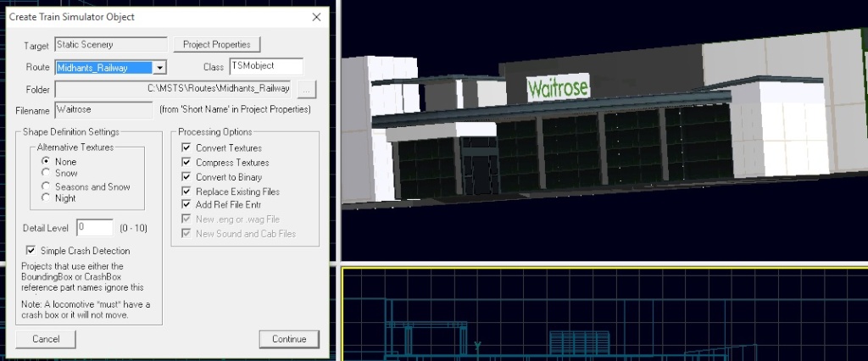The image size is (868, 361).
Task: Browse folder with the ellipsis button
Action: [x=307, y=89]
